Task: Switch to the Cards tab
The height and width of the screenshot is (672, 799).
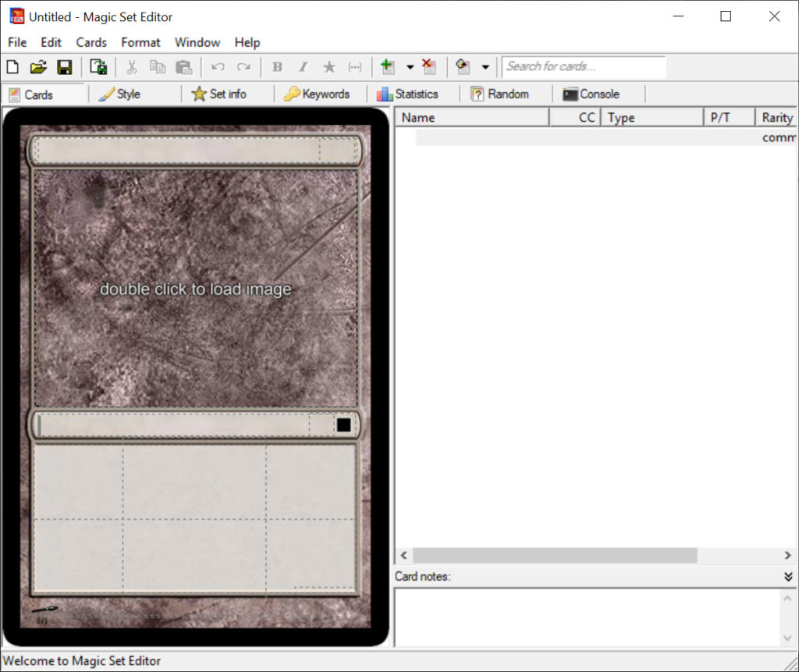Action: (44, 94)
